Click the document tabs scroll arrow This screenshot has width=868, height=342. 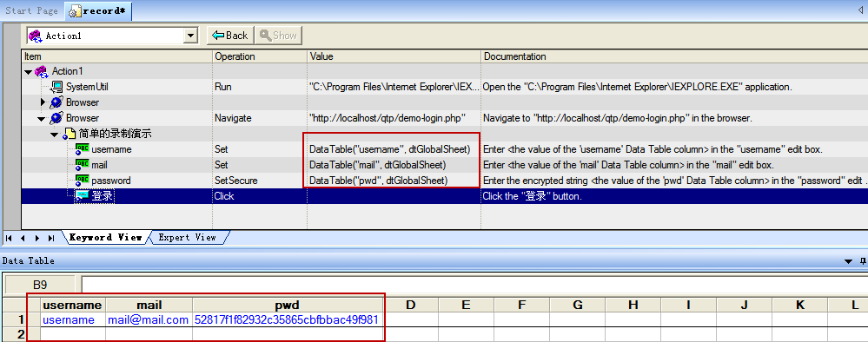coord(859,10)
